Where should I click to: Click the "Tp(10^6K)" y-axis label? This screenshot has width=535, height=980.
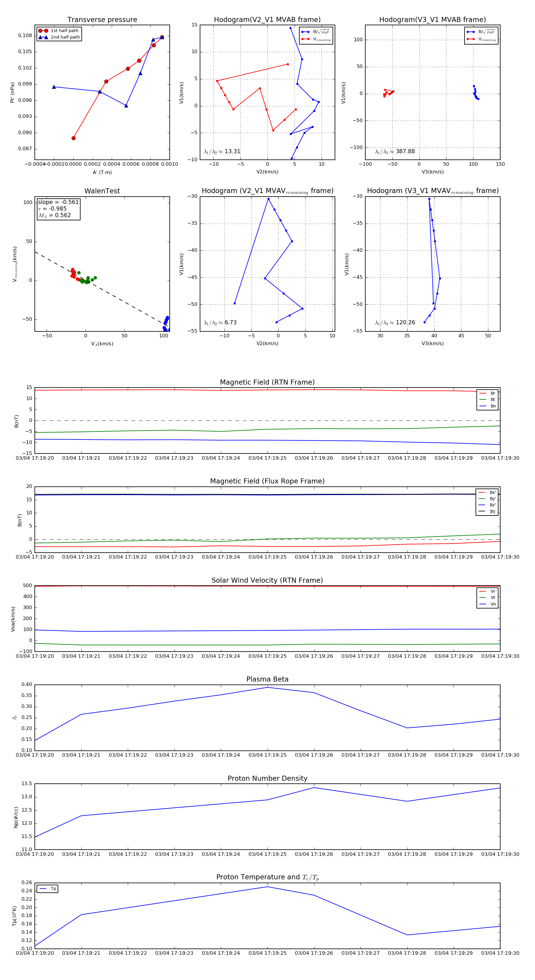[14, 916]
